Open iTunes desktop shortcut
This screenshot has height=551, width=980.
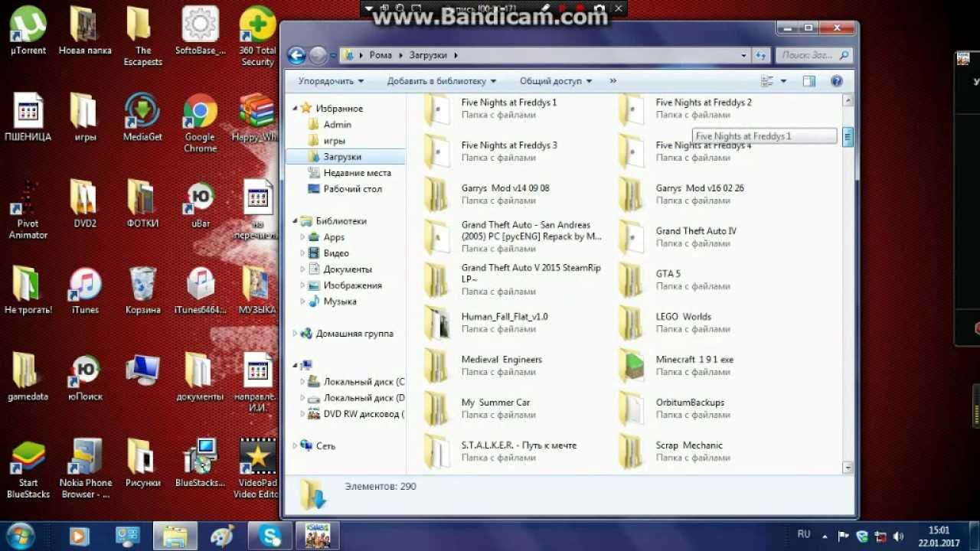click(85, 290)
